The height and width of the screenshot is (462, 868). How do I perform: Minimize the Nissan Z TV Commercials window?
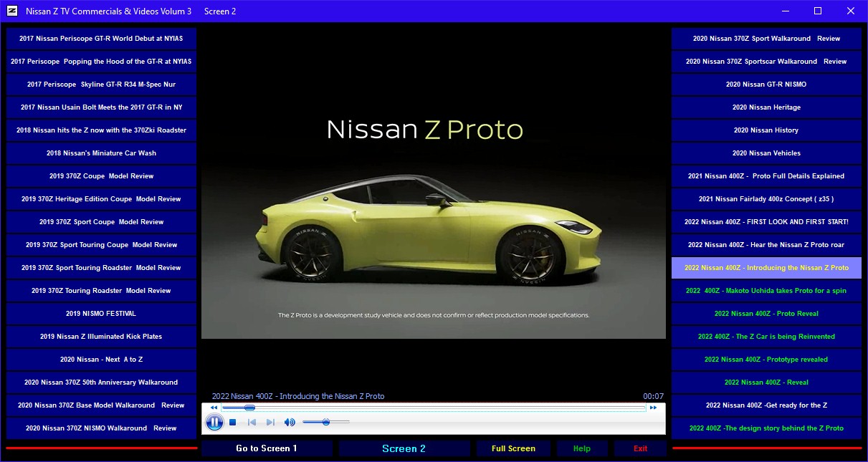coord(786,11)
